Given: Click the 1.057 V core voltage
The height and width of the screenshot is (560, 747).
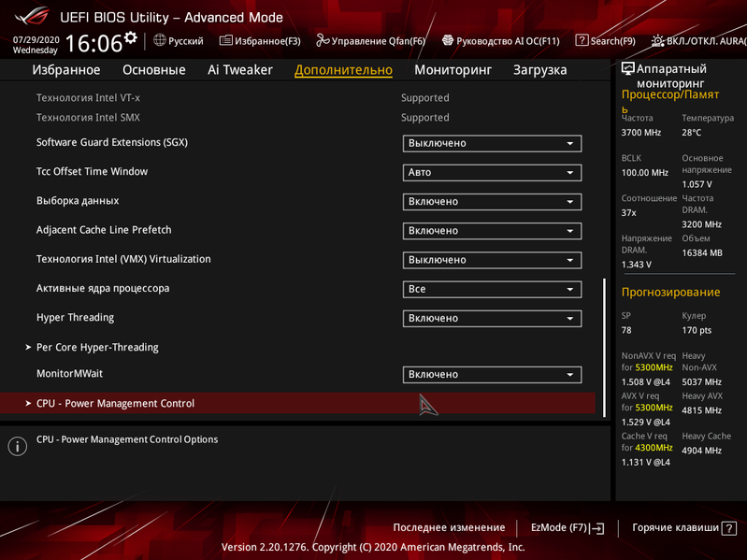Looking at the screenshot, I should [x=697, y=184].
